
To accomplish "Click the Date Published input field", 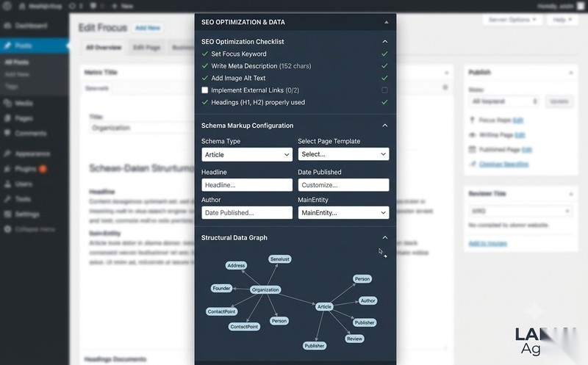I will click(x=343, y=185).
